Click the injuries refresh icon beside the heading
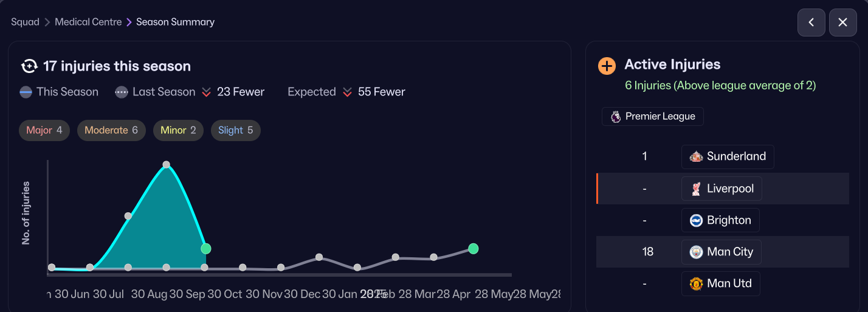 point(29,66)
